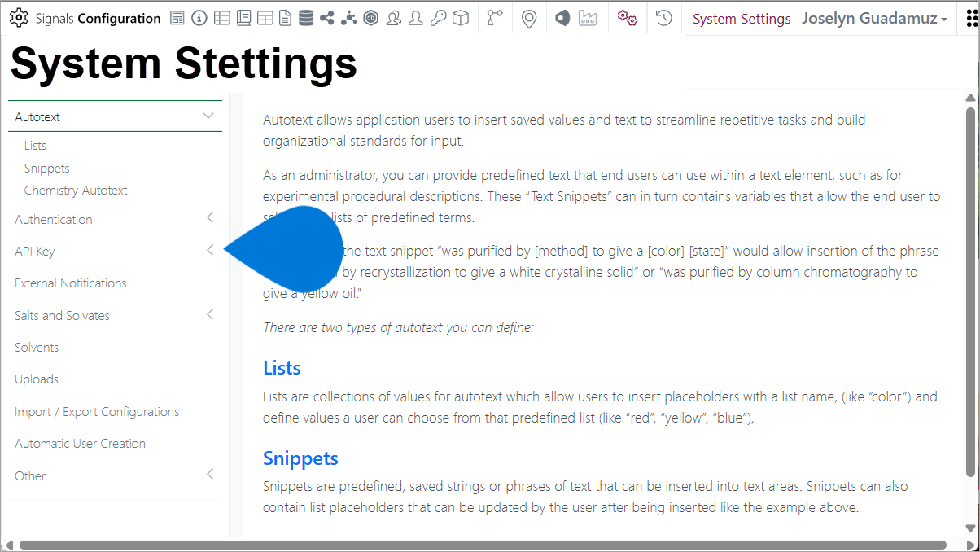This screenshot has width=980, height=552.
Task: Click the factory icon in toolbar
Action: point(588,18)
